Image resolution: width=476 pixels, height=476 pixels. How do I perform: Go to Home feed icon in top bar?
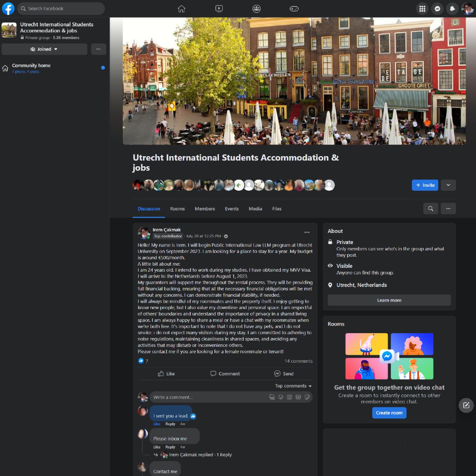pyautogui.click(x=182, y=8)
